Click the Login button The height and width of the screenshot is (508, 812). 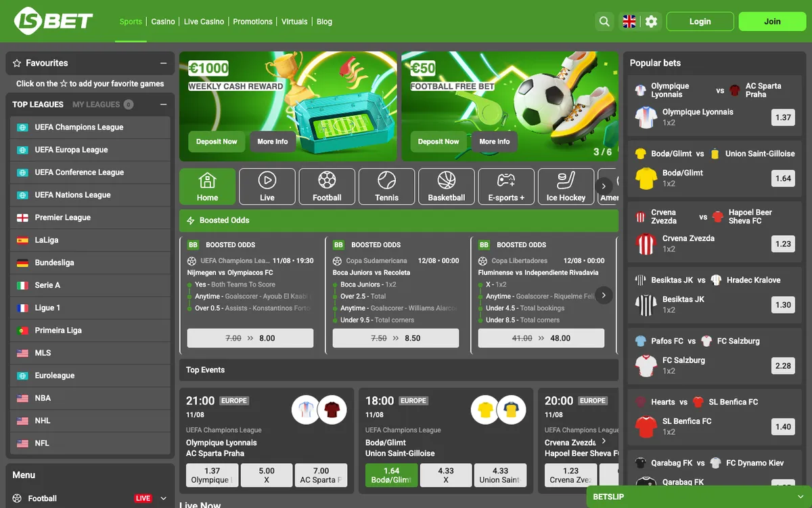700,22
